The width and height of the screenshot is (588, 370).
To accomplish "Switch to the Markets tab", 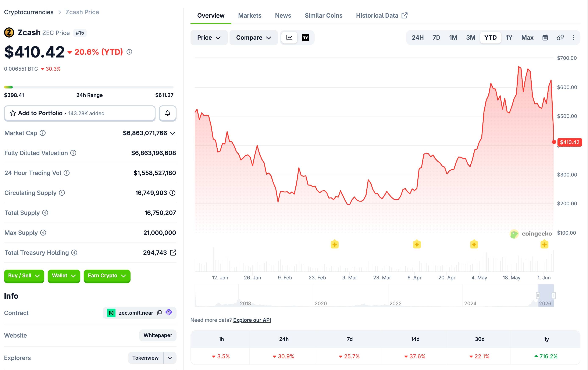I will [250, 15].
